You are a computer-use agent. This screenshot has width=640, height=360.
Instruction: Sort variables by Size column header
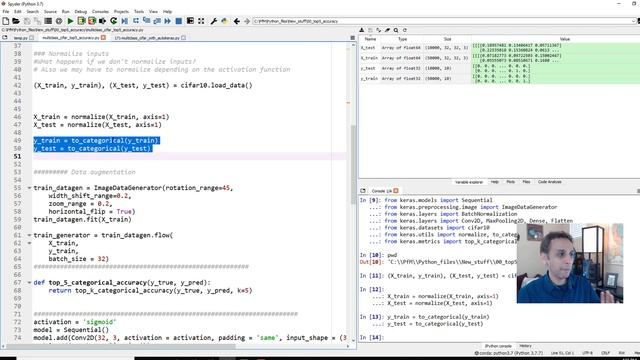coord(447,39)
